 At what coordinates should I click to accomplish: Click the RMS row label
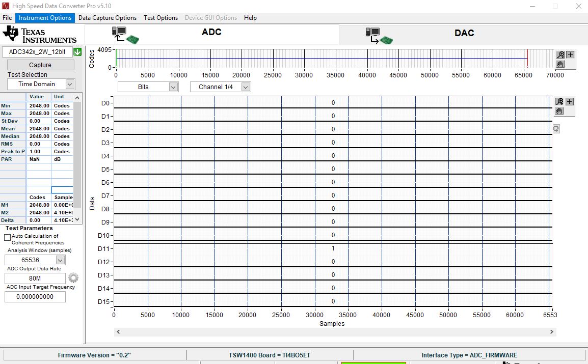13,144
